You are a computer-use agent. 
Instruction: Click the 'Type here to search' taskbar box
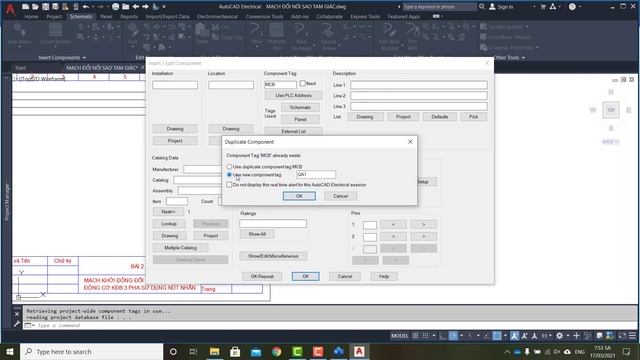(91, 351)
